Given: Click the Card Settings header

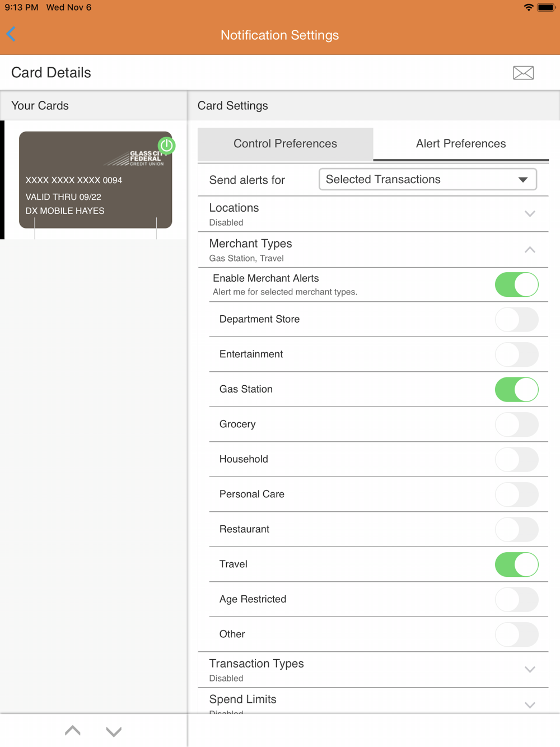Looking at the screenshot, I should 233,106.
